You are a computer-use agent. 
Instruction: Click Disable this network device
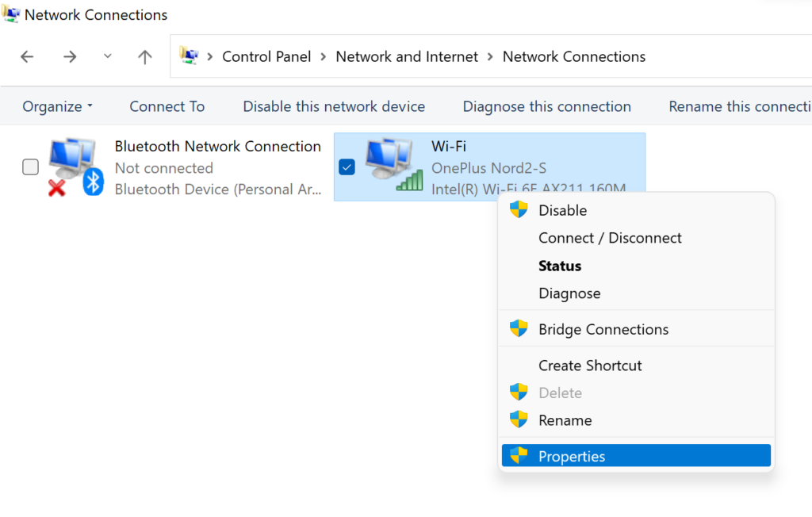pyautogui.click(x=334, y=106)
